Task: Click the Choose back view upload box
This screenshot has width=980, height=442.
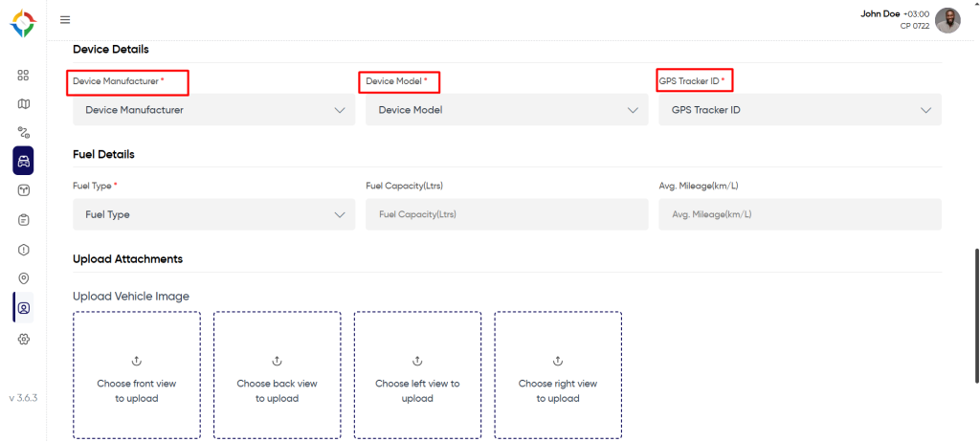Action: (x=277, y=375)
